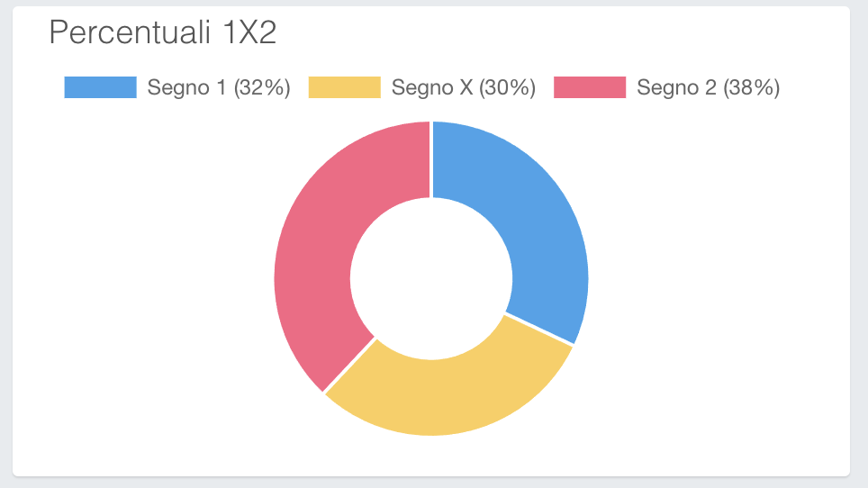Toggle Segno 2 (38%) legend label
Screen dimensions: 868x488
[x=708, y=87]
